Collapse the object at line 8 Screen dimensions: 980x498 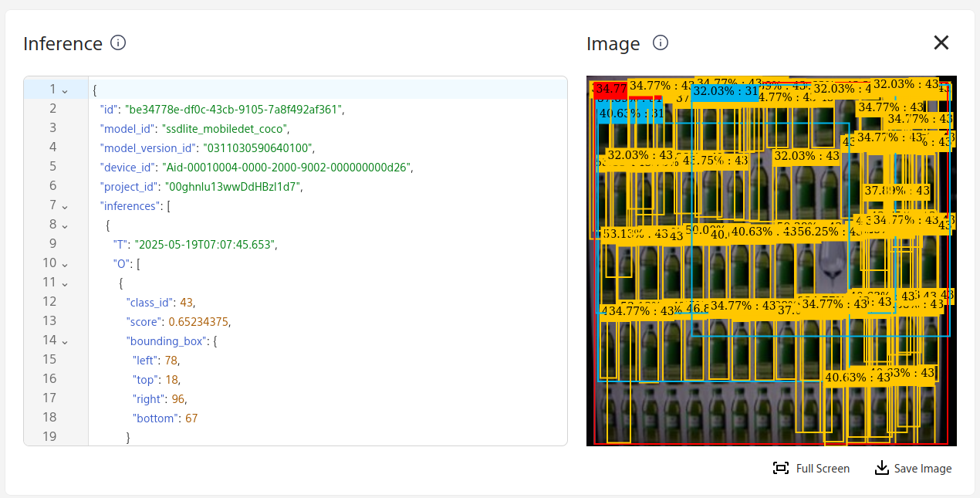click(65, 225)
